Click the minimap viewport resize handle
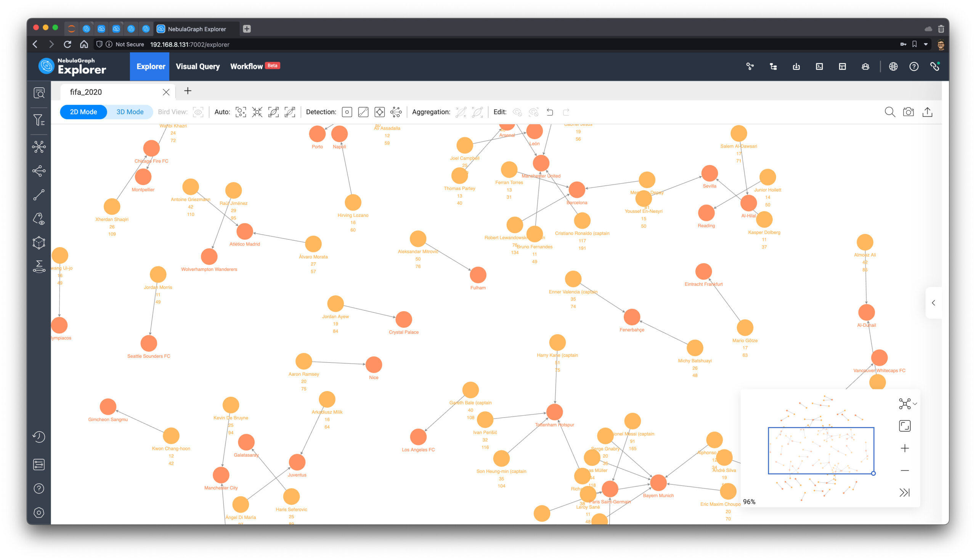This screenshot has height=560, width=976. click(873, 474)
